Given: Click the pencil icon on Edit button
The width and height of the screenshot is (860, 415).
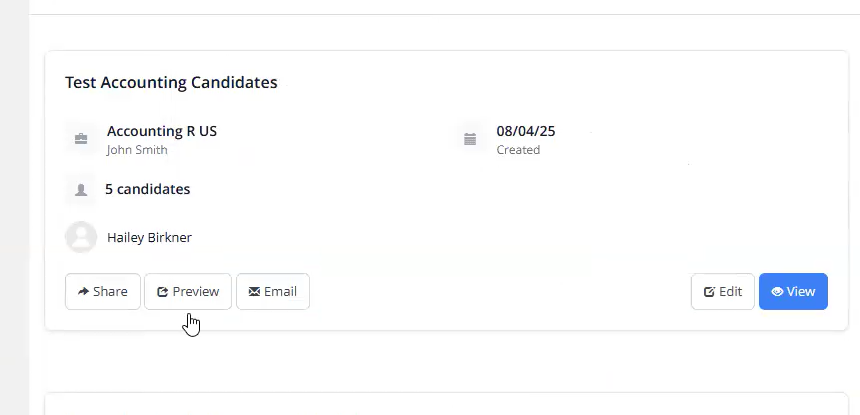Looking at the screenshot, I should 709,292.
